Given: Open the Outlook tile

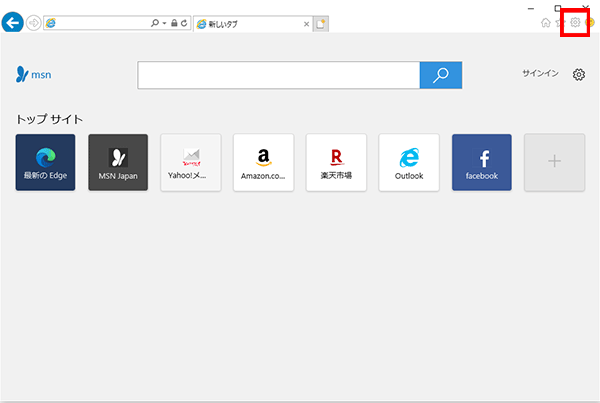Looking at the screenshot, I should 409,162.
